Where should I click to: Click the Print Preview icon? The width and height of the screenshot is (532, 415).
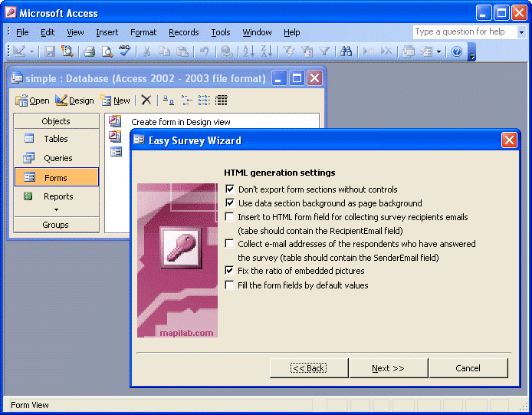point(107,51)
